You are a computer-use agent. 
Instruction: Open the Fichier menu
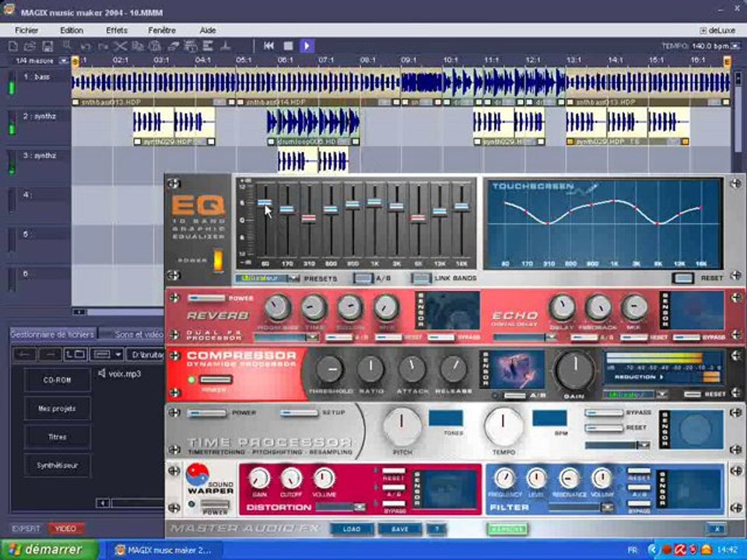[x=26, y=30]
